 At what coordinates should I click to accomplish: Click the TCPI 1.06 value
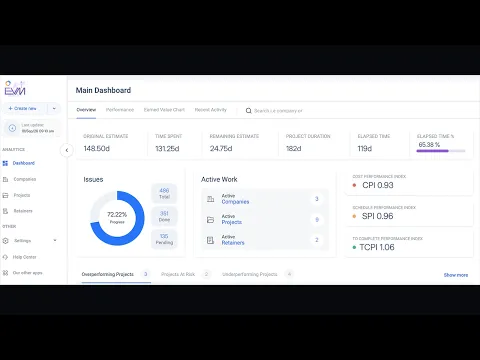[x=377, y=247]
